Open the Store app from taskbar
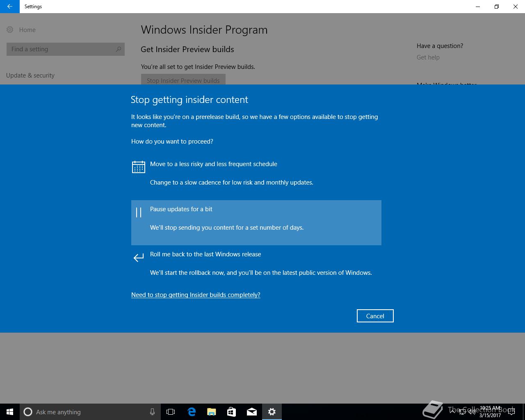 [x=231, y=412]
